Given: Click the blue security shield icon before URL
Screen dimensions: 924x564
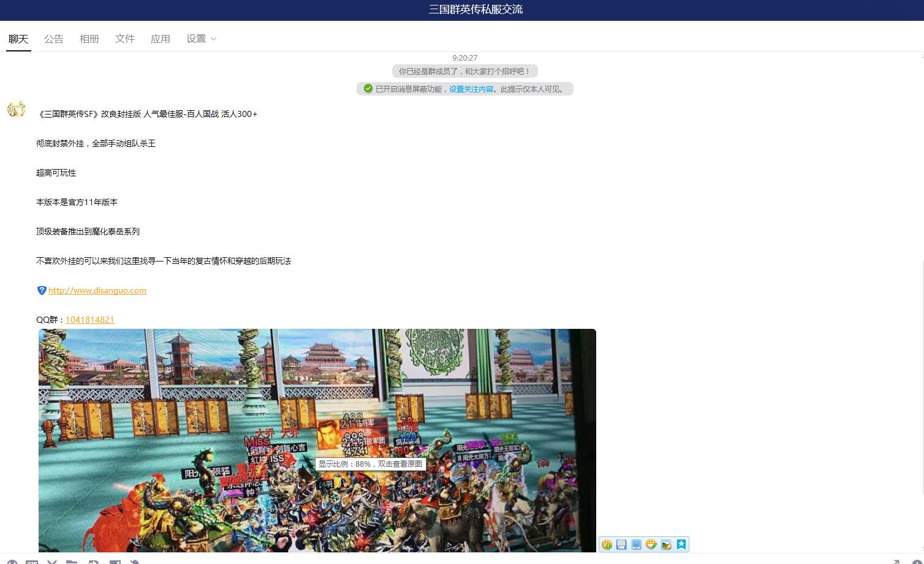Looking at the screenshot, I should 42,290.
